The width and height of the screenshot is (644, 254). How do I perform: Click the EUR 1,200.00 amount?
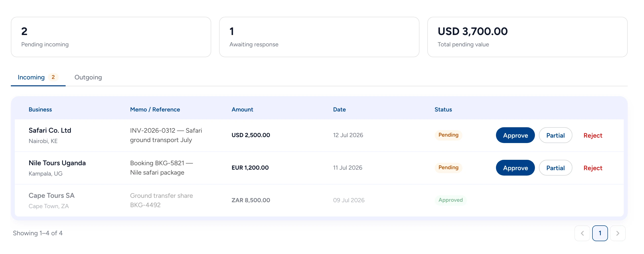250,168
